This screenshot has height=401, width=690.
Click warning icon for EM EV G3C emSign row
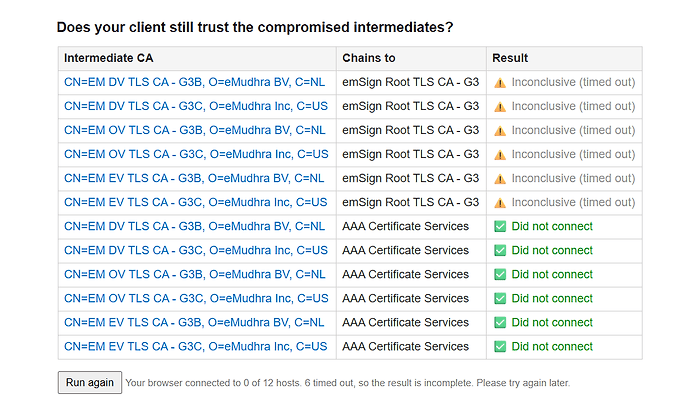click(499, 203)
